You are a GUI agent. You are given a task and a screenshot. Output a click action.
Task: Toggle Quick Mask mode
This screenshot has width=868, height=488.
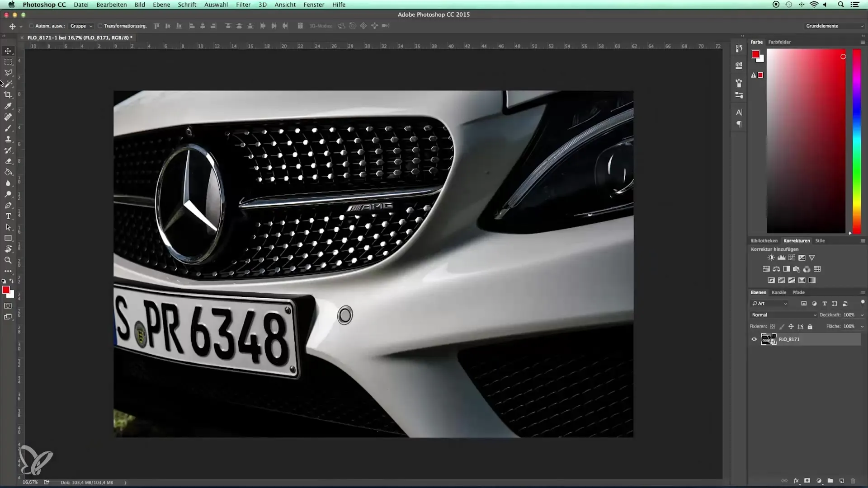click(8, 306)
